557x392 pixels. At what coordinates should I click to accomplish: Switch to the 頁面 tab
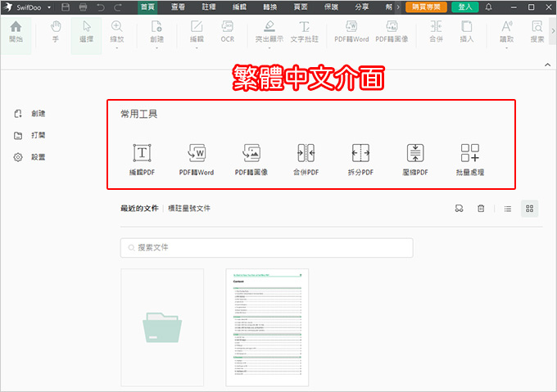tap(301, 7)
